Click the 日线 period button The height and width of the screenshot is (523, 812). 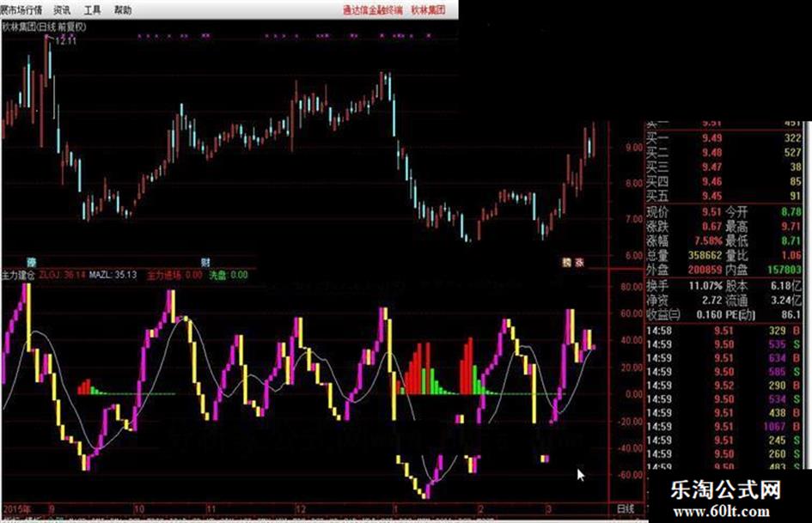coord(626,509)
